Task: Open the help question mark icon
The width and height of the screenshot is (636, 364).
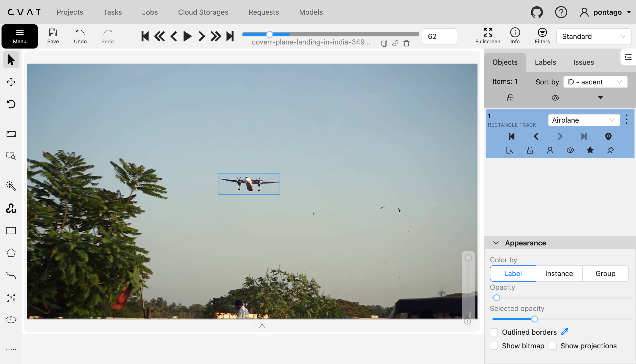Action: click(x=561, y=12)
